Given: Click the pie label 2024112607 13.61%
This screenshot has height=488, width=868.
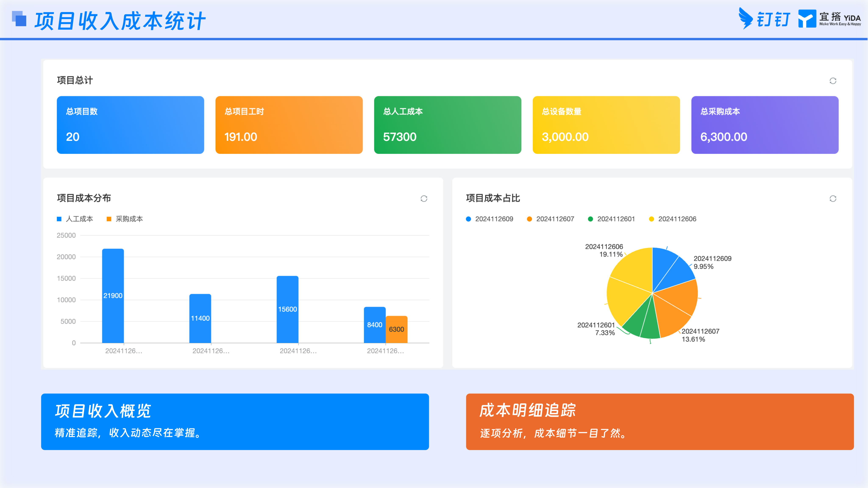Looking at the screenshot, I should tap(701, 335).
